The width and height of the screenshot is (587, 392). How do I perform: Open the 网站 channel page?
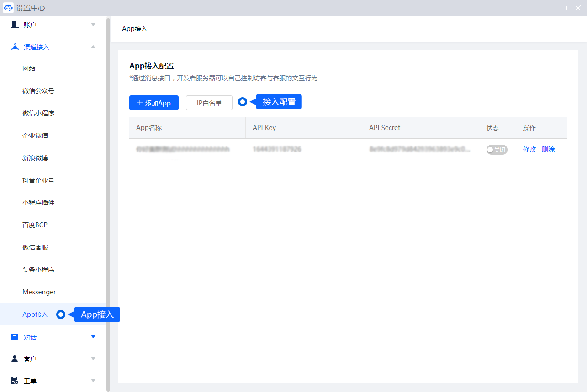[x=29, y=68]
